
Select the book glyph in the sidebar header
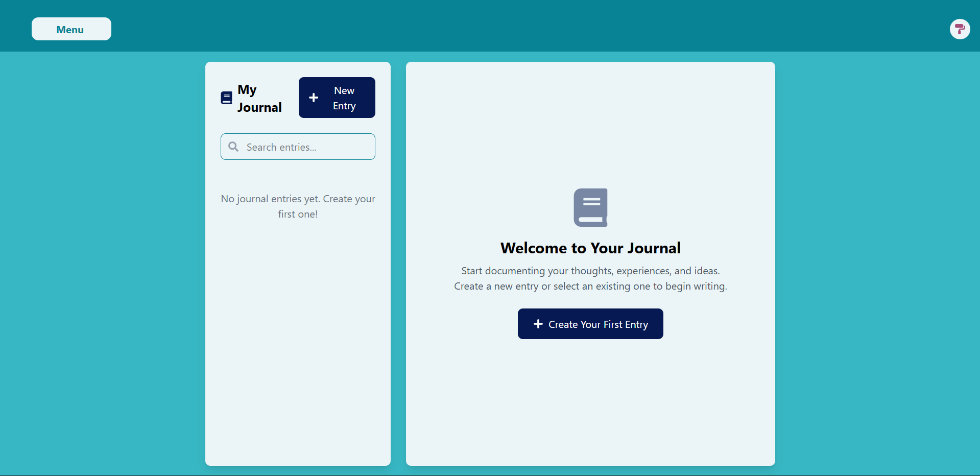pyautogui.click(x=226, y=98)
